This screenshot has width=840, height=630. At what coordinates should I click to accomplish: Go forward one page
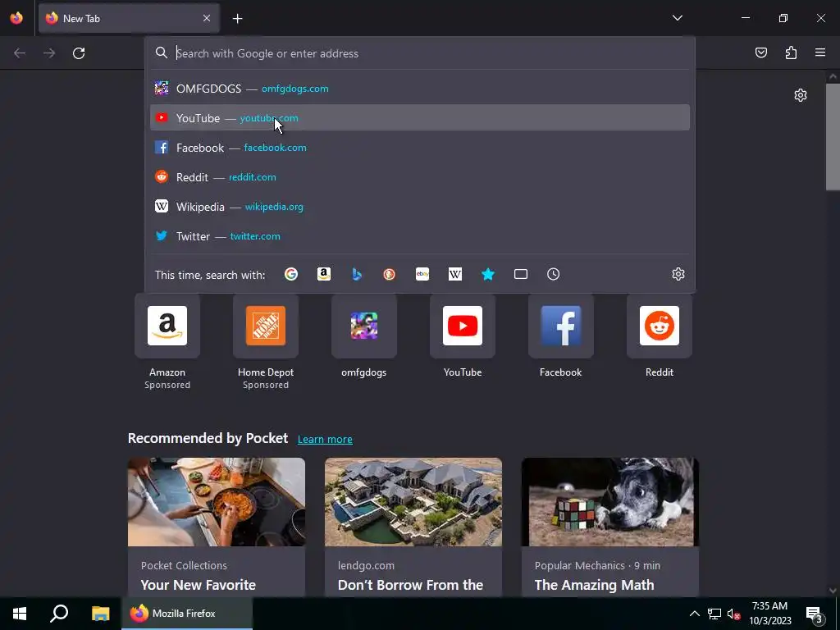pos(49,53)
